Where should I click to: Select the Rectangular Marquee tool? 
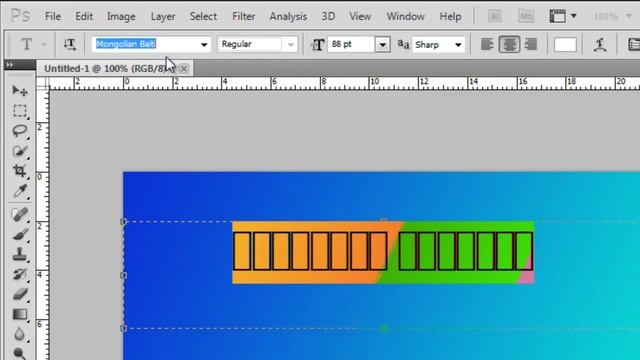(x=20, y=111)
